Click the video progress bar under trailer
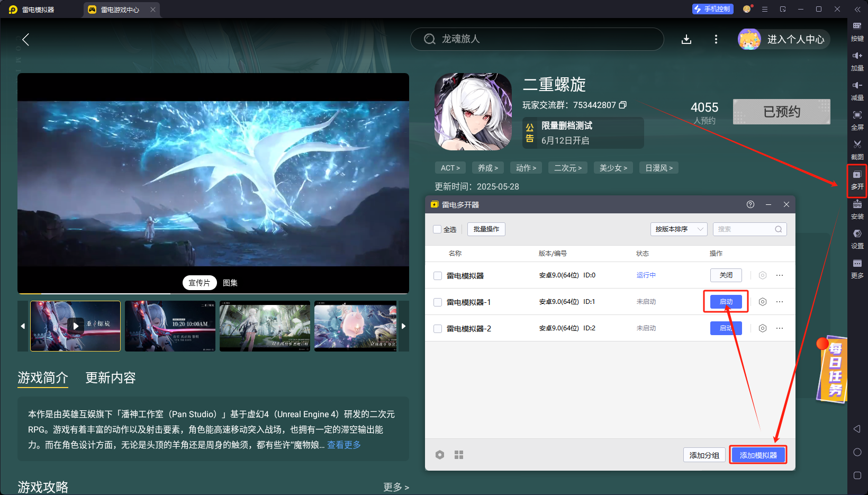 point(213,293)
